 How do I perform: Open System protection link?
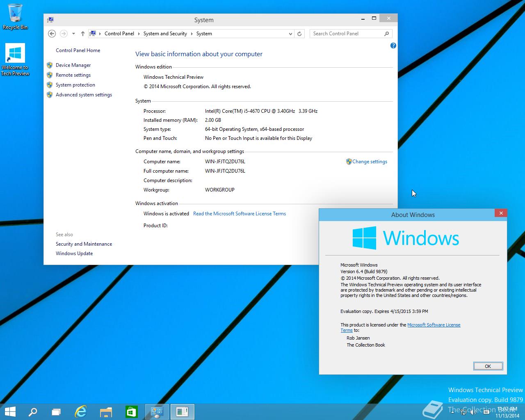pyautogui.click(x=75, y=85)
